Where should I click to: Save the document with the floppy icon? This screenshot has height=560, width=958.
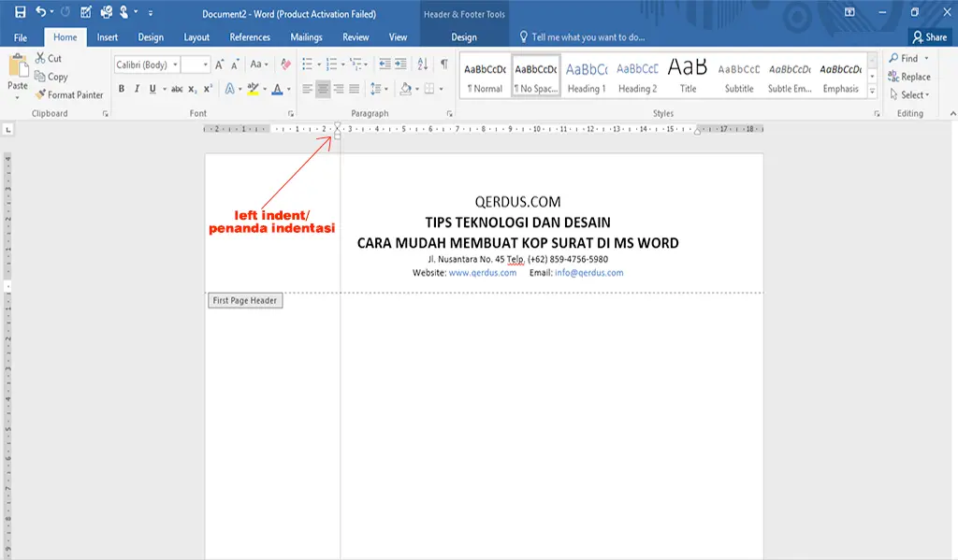pyautogui.click(x=21, y=11)
